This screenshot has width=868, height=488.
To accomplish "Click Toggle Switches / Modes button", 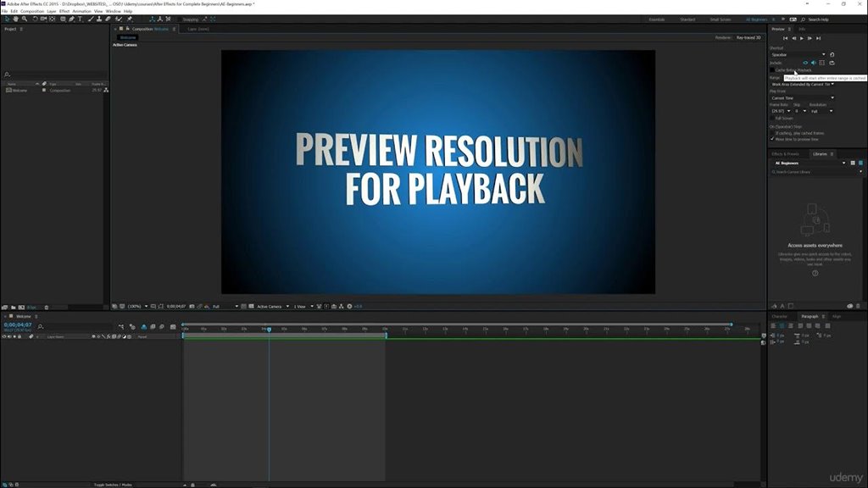I will point(113,485).
